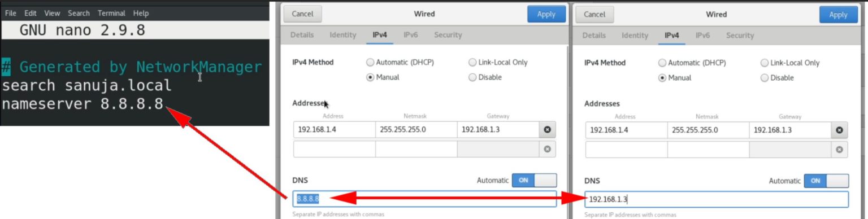Select Automatic (DHCP) in the left Wired dialog

pyautogui.click(x=400, y=63)
